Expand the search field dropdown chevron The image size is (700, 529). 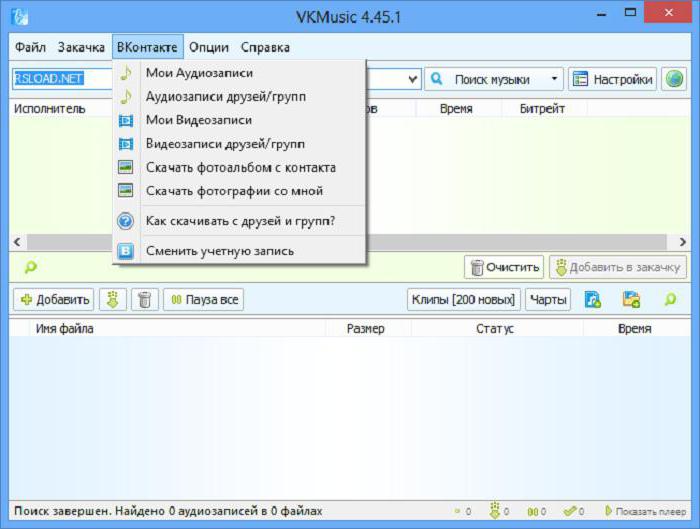pyautogui.click(x=413, y=79)
